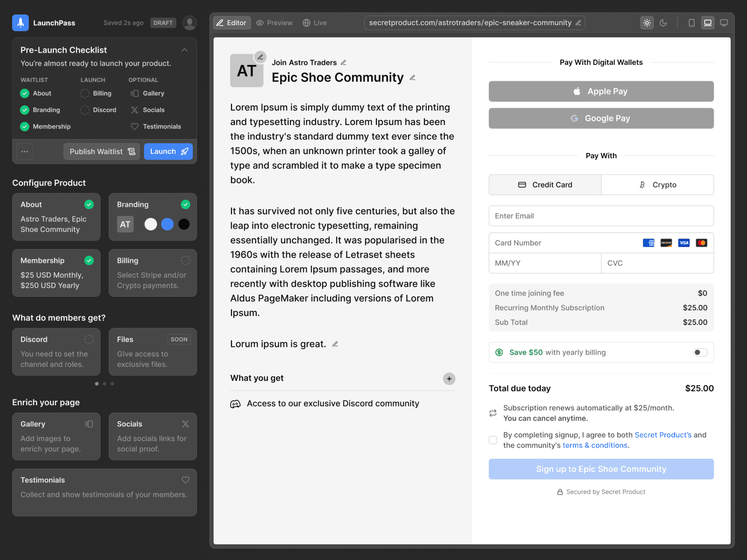Open the three-dot options menu
This screenshot has width=747, height=560.
tap(24, 151)
